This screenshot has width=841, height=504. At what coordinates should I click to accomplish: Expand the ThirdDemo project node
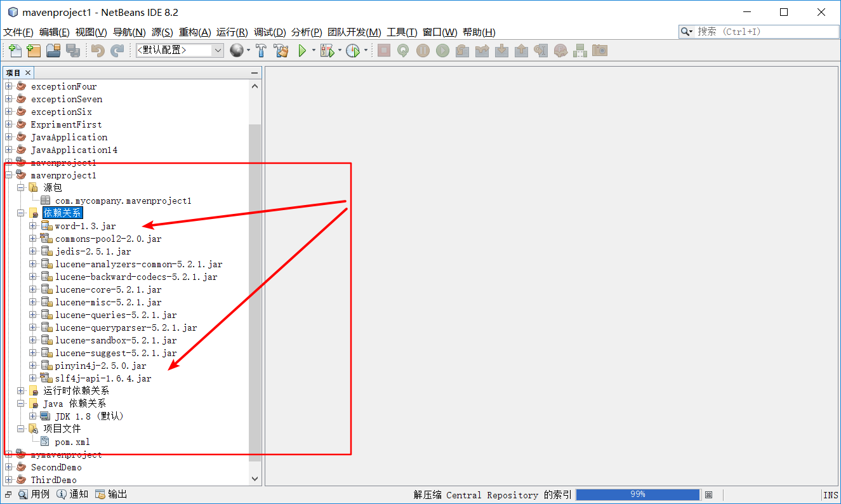pos(8,480)
